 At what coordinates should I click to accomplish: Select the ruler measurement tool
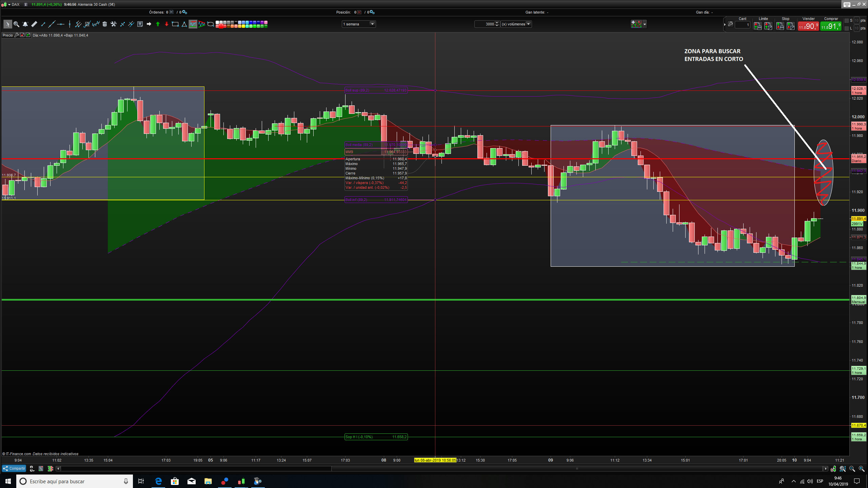click(34, 24)
